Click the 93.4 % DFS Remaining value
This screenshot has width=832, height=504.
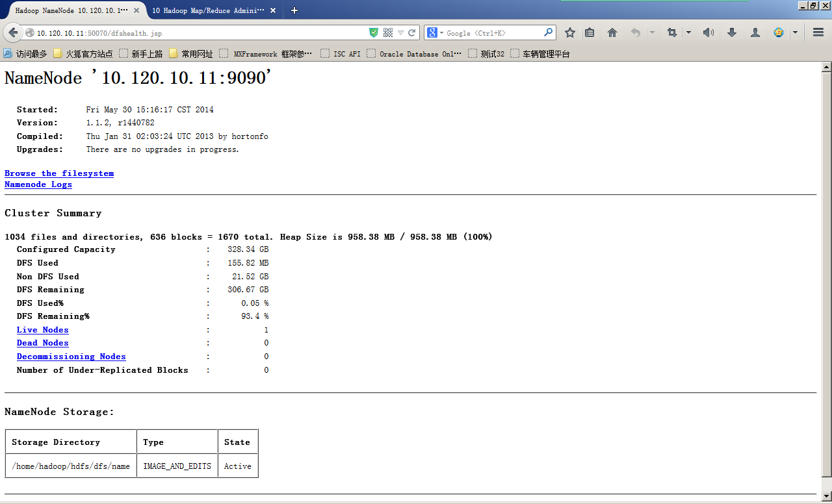(x=255, y=316)
